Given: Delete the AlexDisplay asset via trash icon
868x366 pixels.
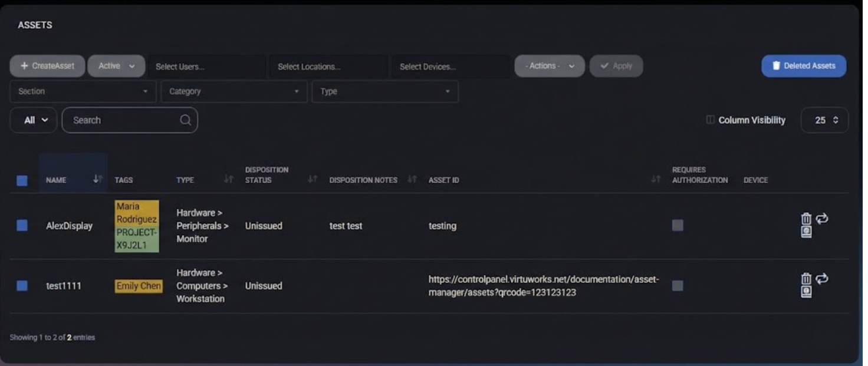Looking at the screenshot, I should [x=805, y=219].
